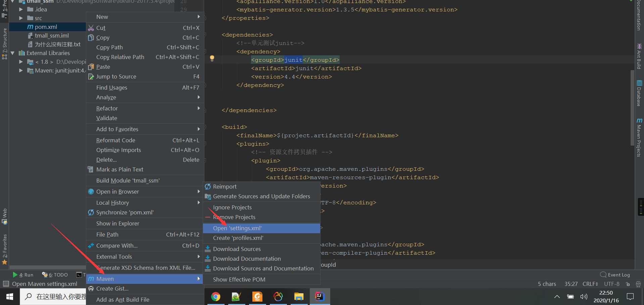Click the Paste clipboard icon

[x=91, y=67]
